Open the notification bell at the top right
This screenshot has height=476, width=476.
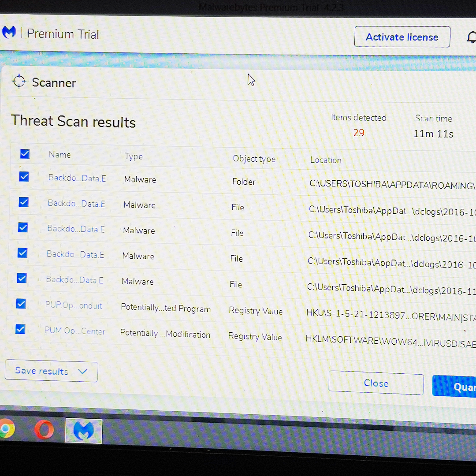click(472, 37)
